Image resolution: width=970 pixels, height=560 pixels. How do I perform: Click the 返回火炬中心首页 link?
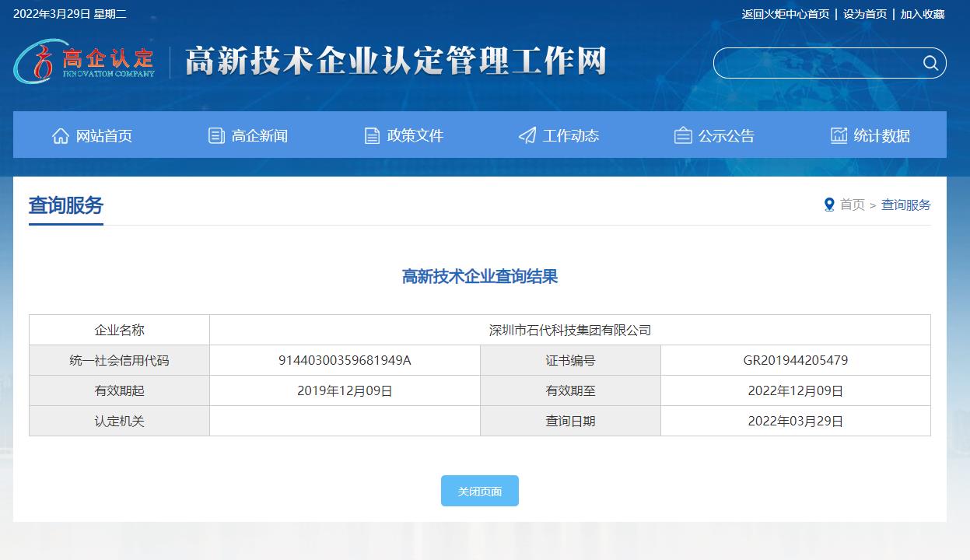tap(785, 14)
